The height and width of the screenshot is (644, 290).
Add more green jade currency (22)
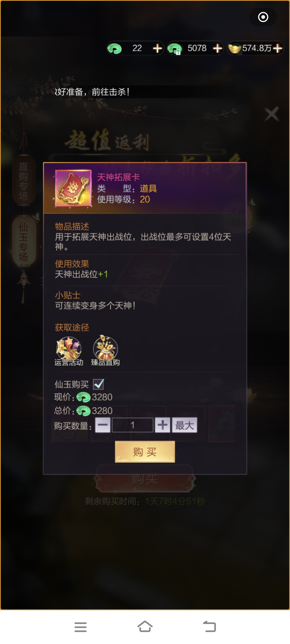point(157,48)
